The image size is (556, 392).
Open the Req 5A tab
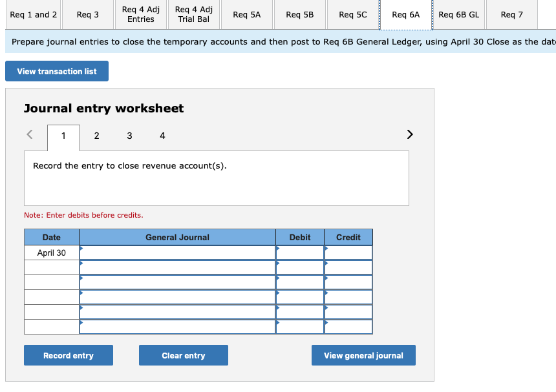click(x=247, y=15)
